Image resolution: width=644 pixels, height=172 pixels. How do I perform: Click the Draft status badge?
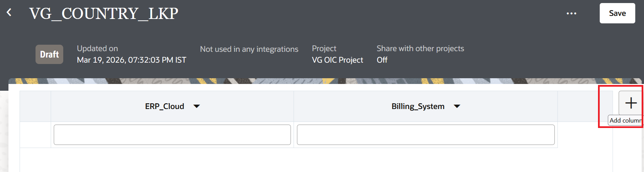(49, 55)
